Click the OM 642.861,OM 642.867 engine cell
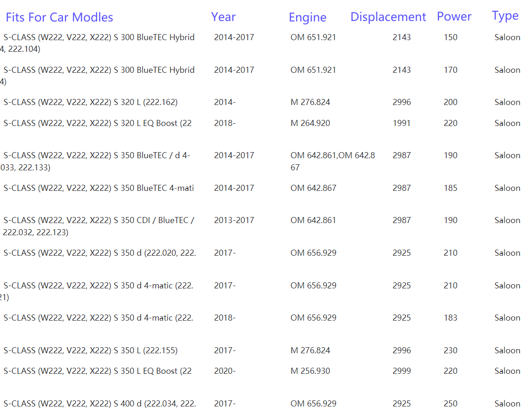This screenshot has height=413, width=532. [332, 156]
